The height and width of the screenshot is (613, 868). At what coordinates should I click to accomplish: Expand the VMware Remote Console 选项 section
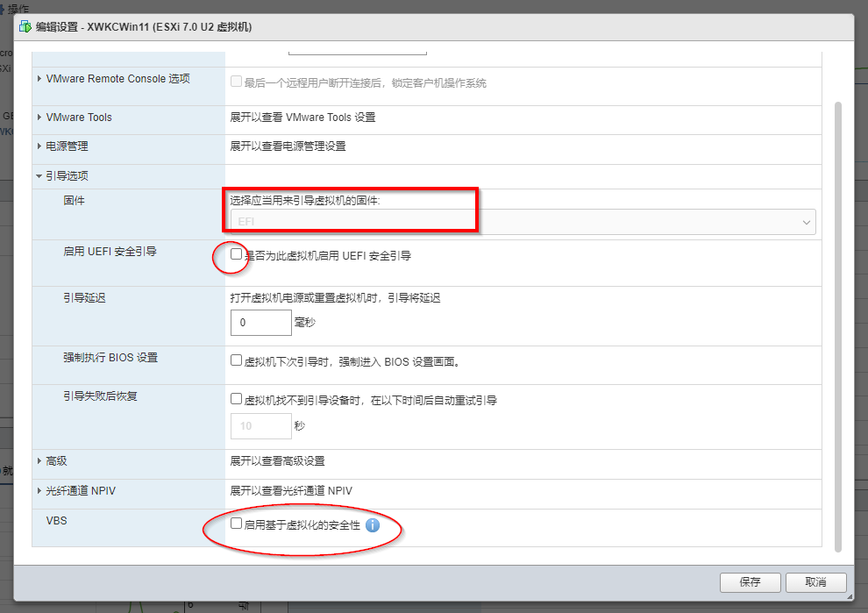coord(39,79)
